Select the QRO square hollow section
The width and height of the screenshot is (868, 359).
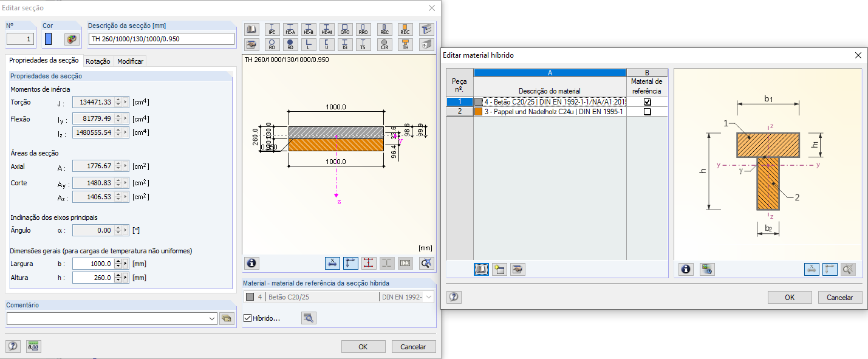click(345, 29)
